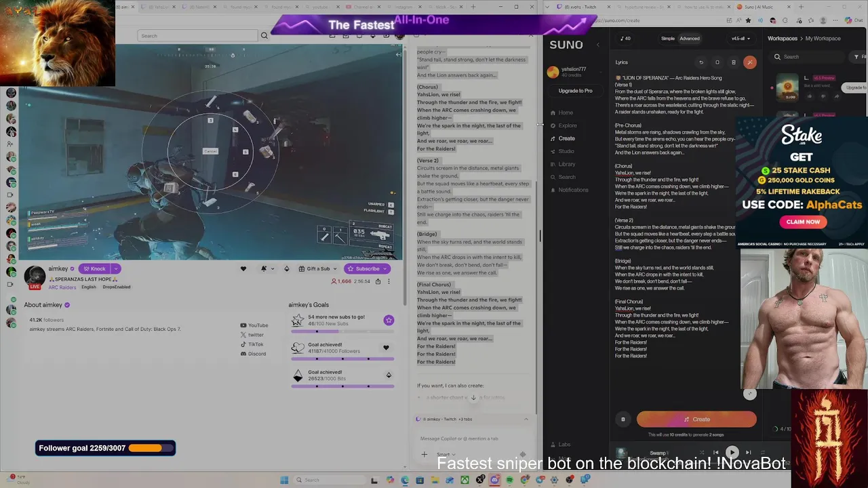This screenshot has height=488, width=868.
Task: Delete lyrics with the trash icon
Action: [734, 62]
